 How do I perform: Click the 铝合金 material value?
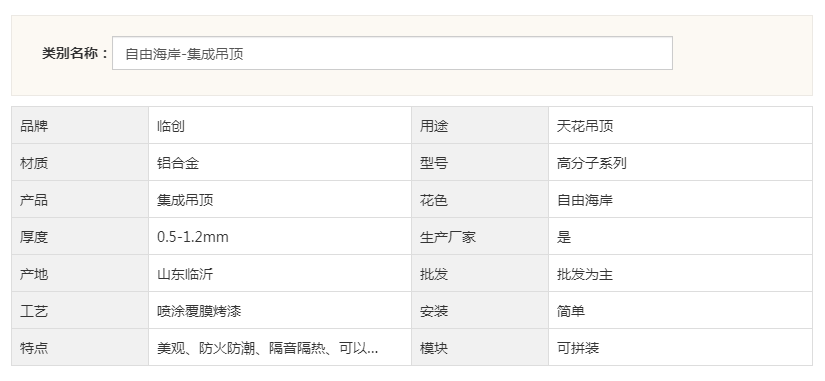coord(178,163)
